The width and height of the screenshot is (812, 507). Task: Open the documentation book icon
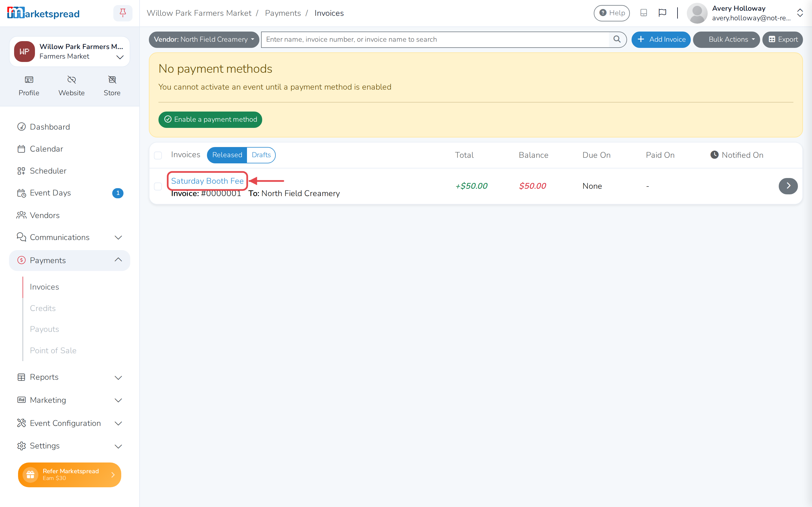tap(644, 13)
